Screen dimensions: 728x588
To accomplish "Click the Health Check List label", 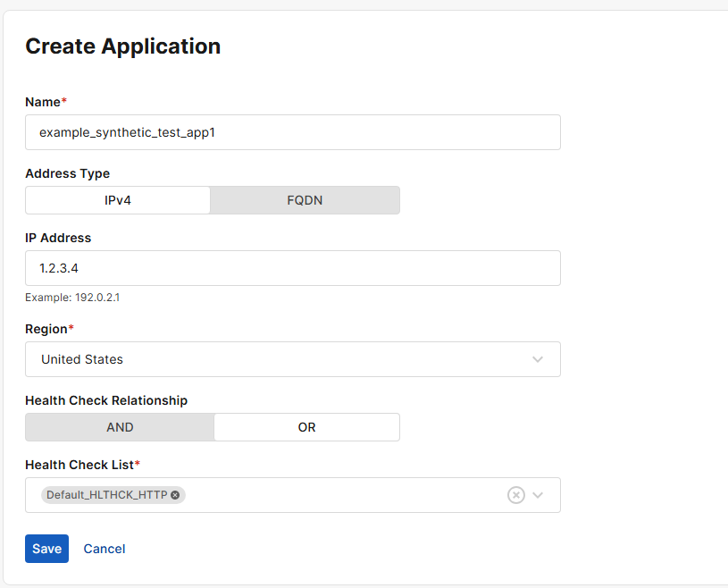I will pyautogui.click(x=79, y=465).
